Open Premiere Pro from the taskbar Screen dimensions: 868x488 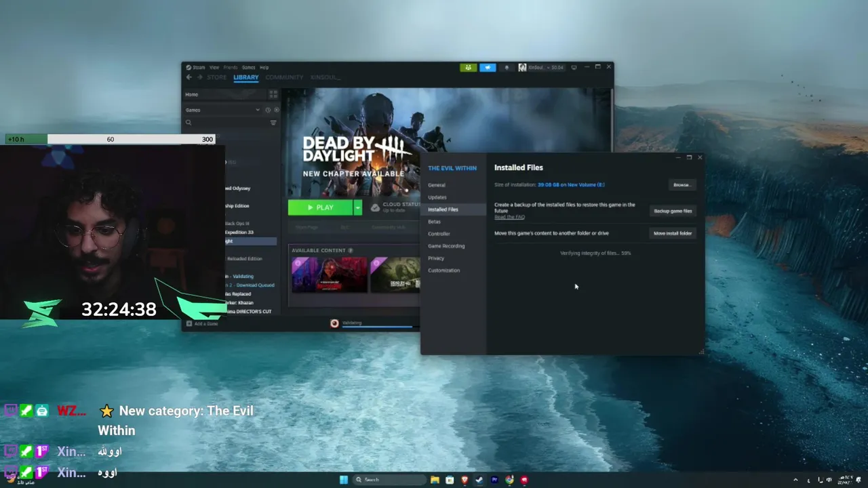coord(494,480)
